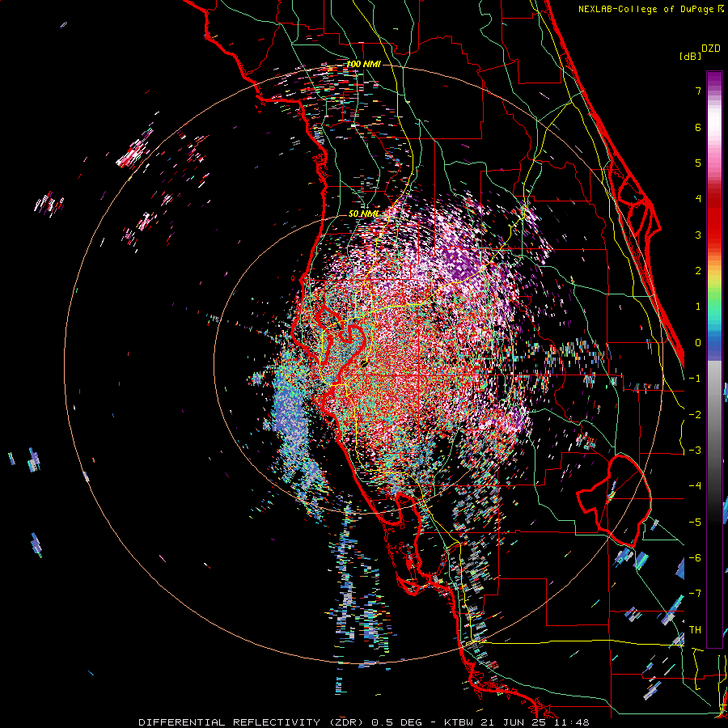Click the 11:48 timestamp
The height and width of the screenshot is (728, 728).
click(x=570, y=722)
